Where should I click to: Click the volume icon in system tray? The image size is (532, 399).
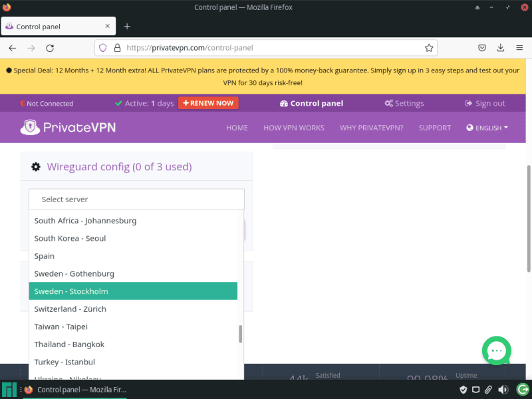point(503,390)
